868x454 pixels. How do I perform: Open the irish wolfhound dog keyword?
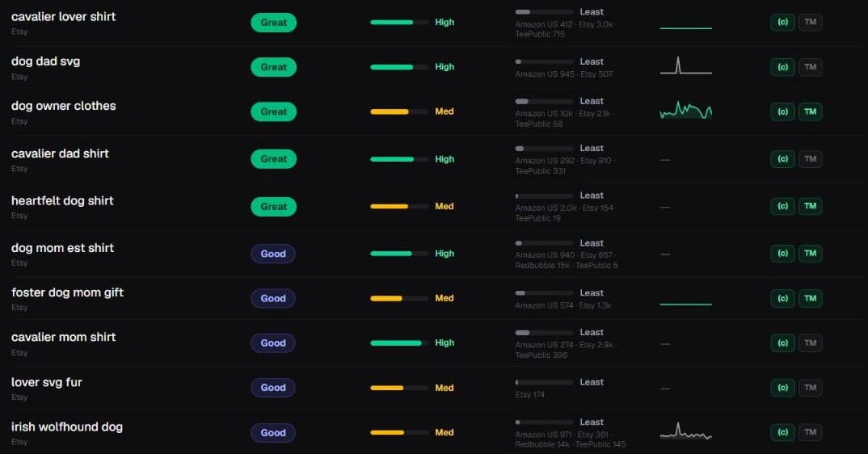(x=67, y=427)
